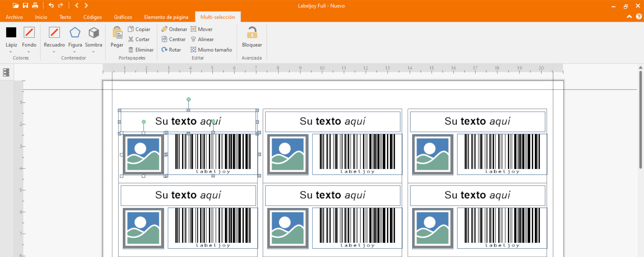Screen dimensions: 644x257
Task: Open file using the folder icon
Action: 15,5
